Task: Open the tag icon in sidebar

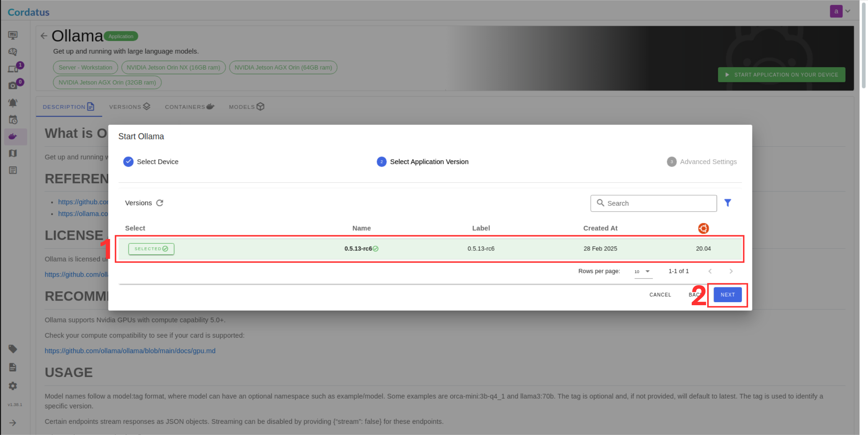Action: (13, 349)
